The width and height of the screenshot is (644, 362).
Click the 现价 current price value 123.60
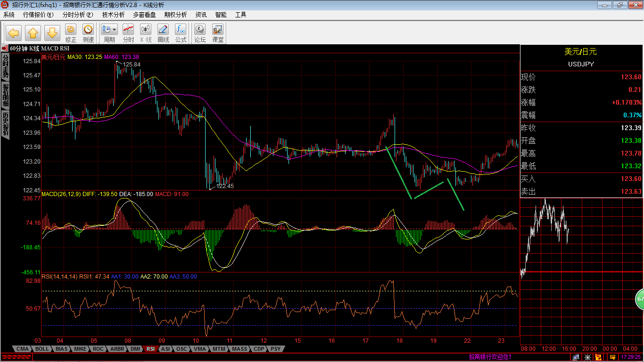(x=631, y=77)
